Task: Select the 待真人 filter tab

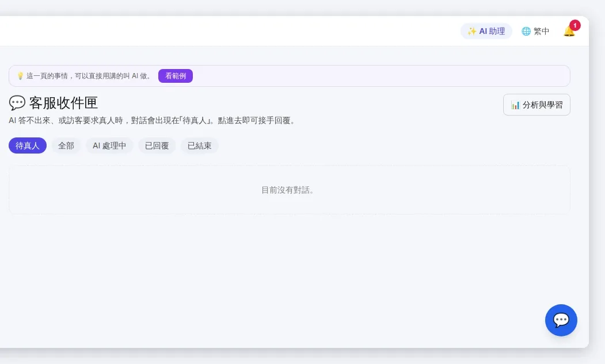Action: pyautogui.click(x=28, y=145)
